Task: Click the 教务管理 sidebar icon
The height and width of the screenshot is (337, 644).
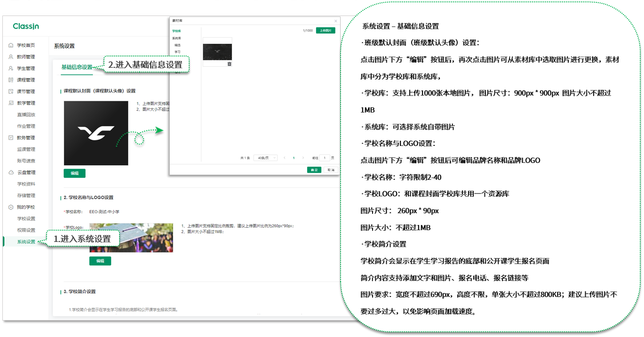Action: pos(11,138)
